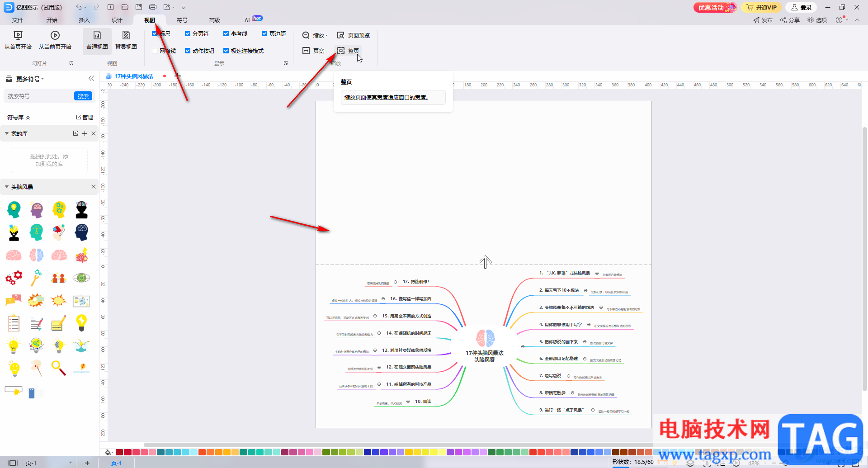Save the document using the save icon
The image size is (868, 468).
pos(139,7)
